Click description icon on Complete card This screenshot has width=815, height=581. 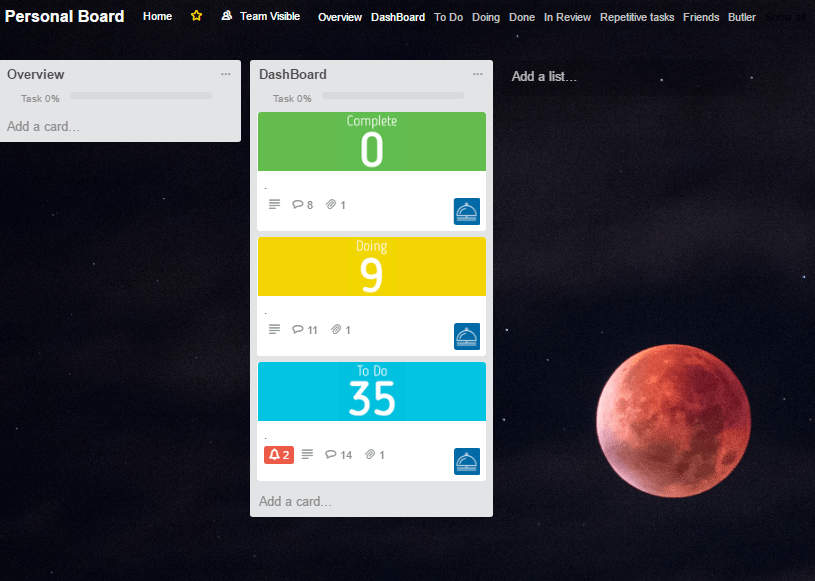click(274, 204)
